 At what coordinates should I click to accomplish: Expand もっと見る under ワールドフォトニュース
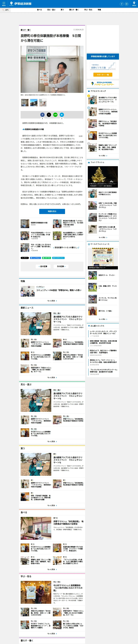point(103,319)
